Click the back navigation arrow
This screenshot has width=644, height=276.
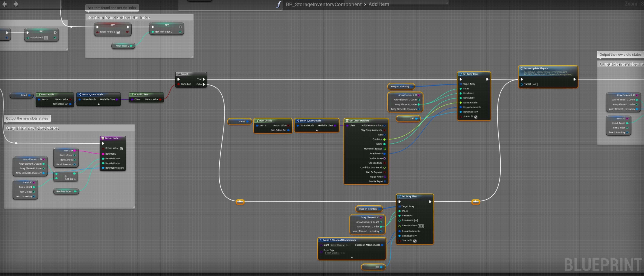(x=4, y=4)
